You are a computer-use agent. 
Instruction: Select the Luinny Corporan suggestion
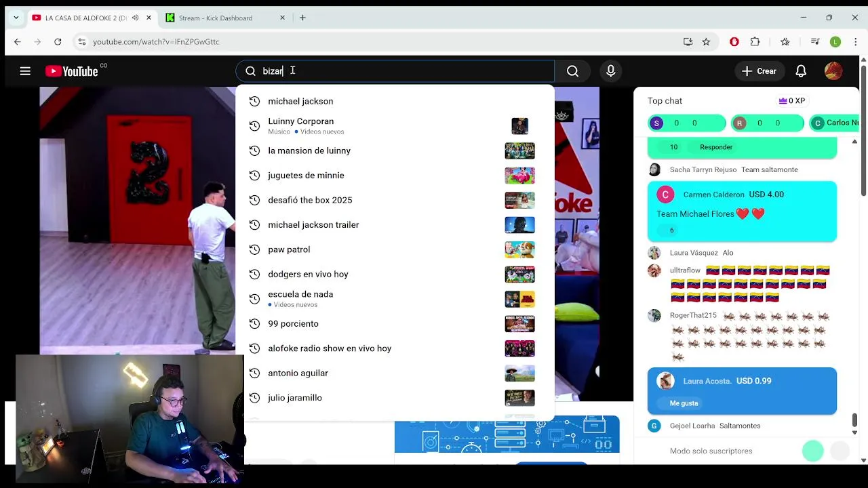pos(395,126)
